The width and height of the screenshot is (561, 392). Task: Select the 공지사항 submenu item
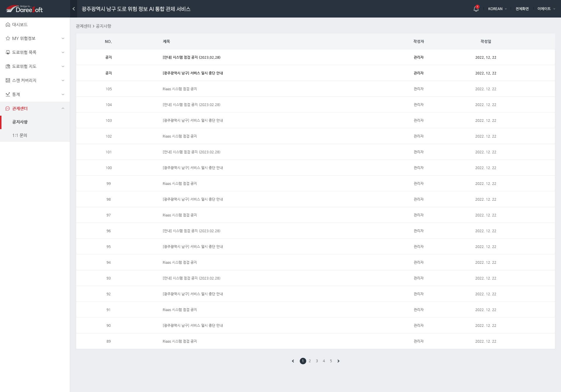(x=20, y=122)
